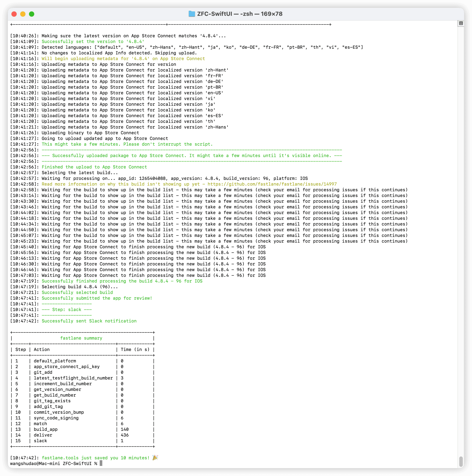Click the app_id 1265404088 text
Viewport: 472px width, 476px height.
pyautogui.click(x=152, y=178)
